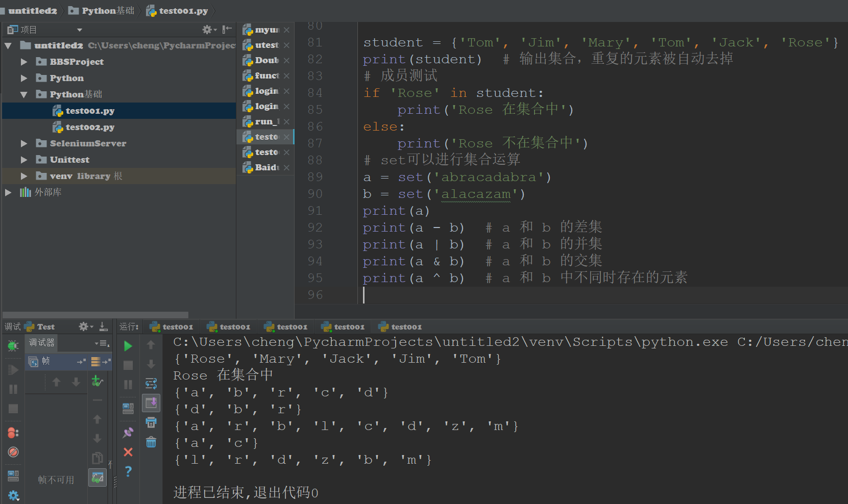Viewport: 848px width, 504px height.
Task: Select the 调试器 debugger tab
Action: [41, 343]
